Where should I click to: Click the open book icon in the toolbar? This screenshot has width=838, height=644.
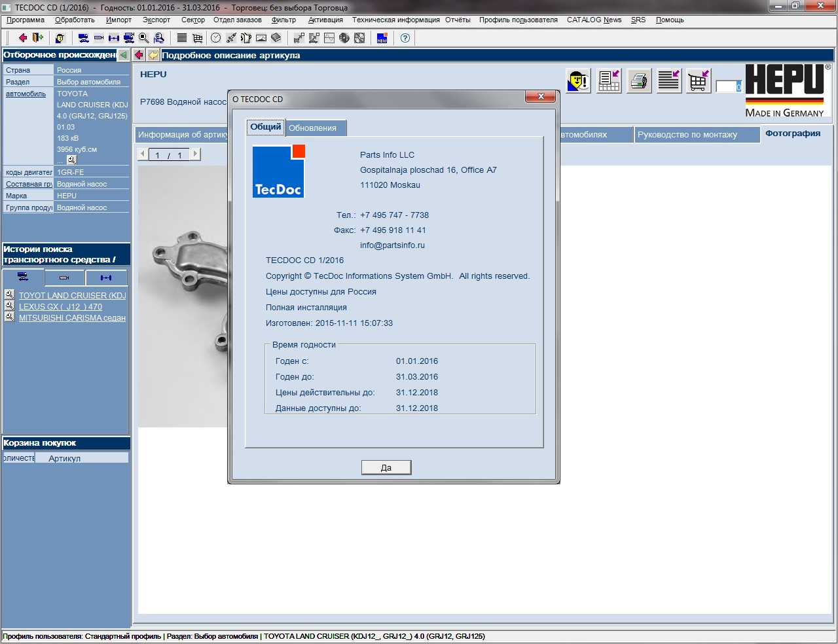(x=276, y=38)
